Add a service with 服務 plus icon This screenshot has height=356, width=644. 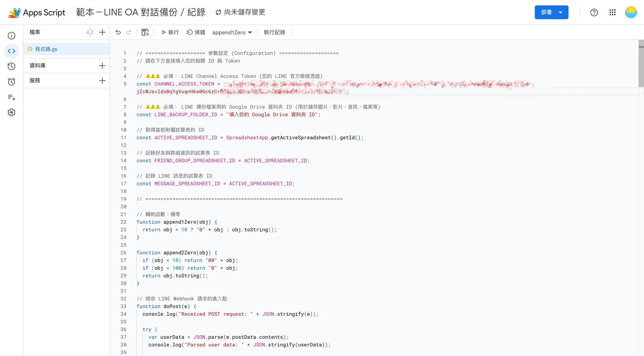pyautogui.click(x=102, y=81)
